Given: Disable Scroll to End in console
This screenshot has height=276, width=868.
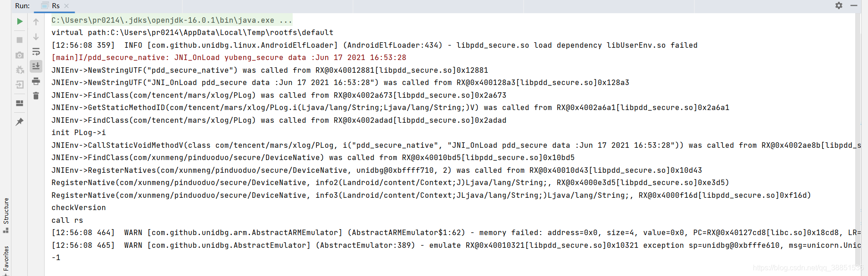Looking at the screenshot, I should click(x=36, y=66).
